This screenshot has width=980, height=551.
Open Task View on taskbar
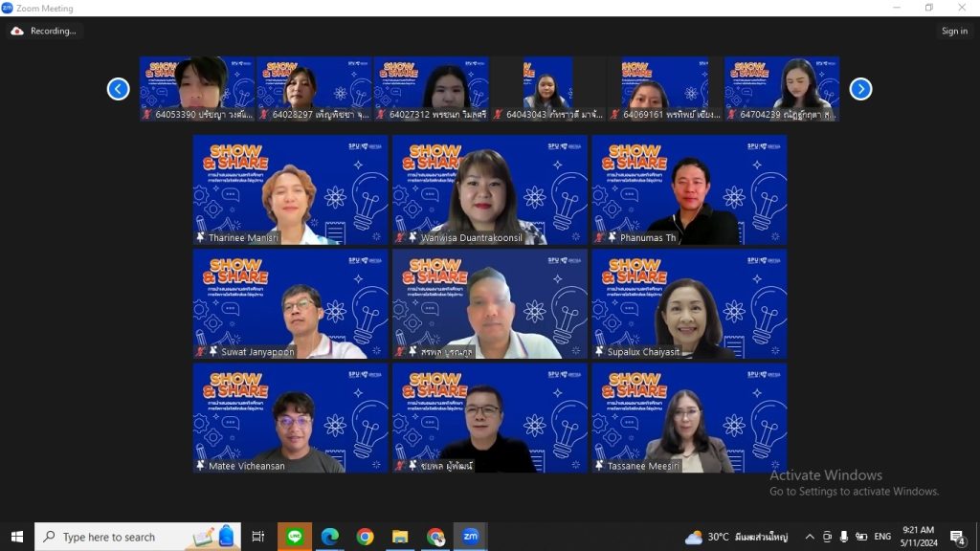pyautogui.click(x=257, y=537)
